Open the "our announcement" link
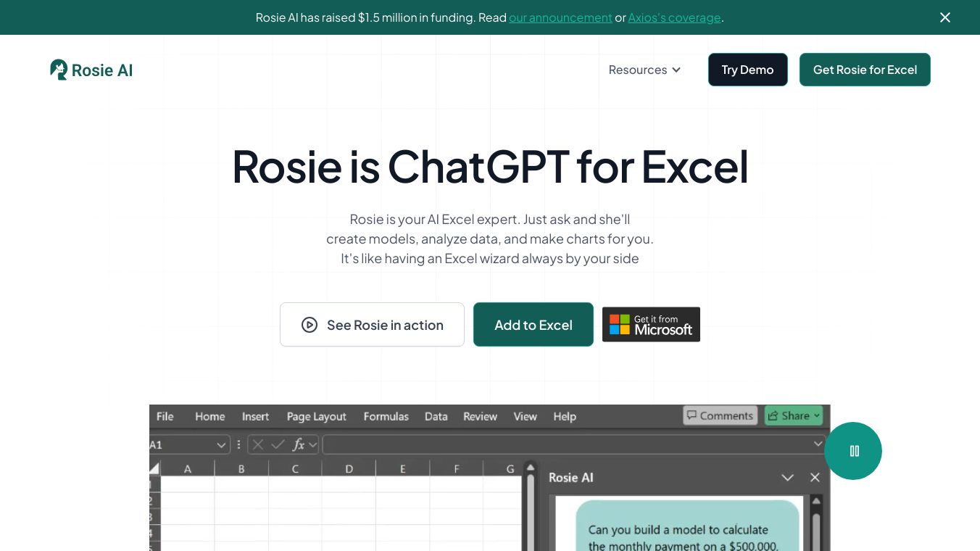This screenshot has width=980, height=551. pyautogui.click(x=560, y=17)
